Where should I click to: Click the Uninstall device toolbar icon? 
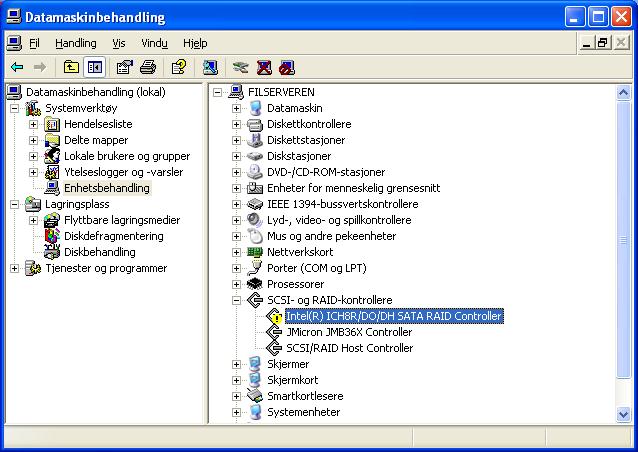coord(264,67)
